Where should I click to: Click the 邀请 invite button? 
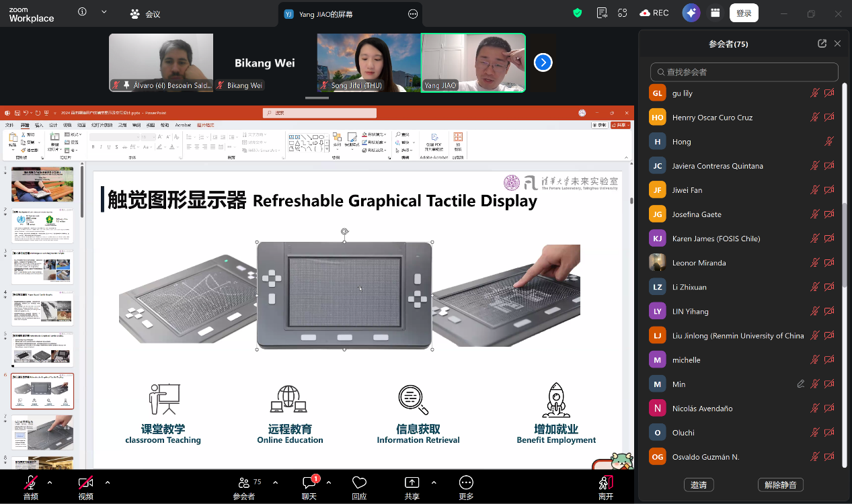tap(699, 485)
